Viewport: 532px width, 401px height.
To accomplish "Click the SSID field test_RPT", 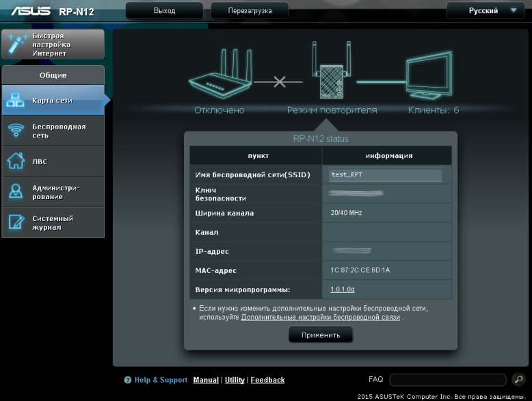I will [385, 174].
